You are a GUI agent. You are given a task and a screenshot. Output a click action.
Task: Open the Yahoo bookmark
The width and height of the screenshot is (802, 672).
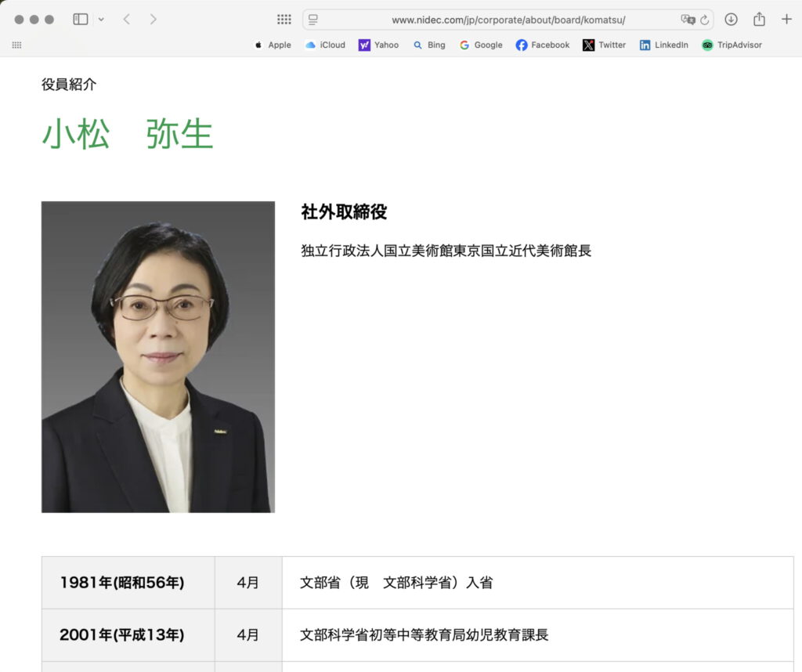[378, 45]
